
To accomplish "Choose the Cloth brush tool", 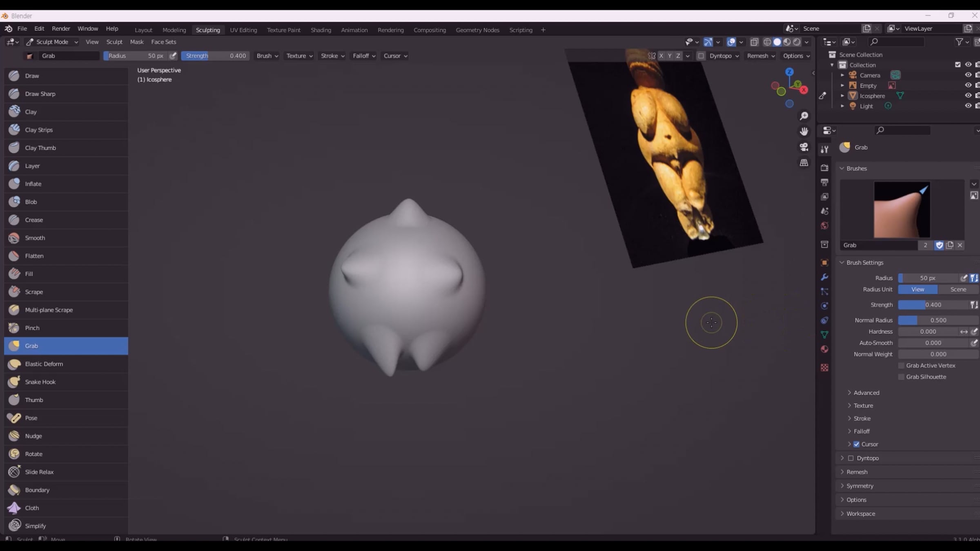I will [x=32, y=508].
